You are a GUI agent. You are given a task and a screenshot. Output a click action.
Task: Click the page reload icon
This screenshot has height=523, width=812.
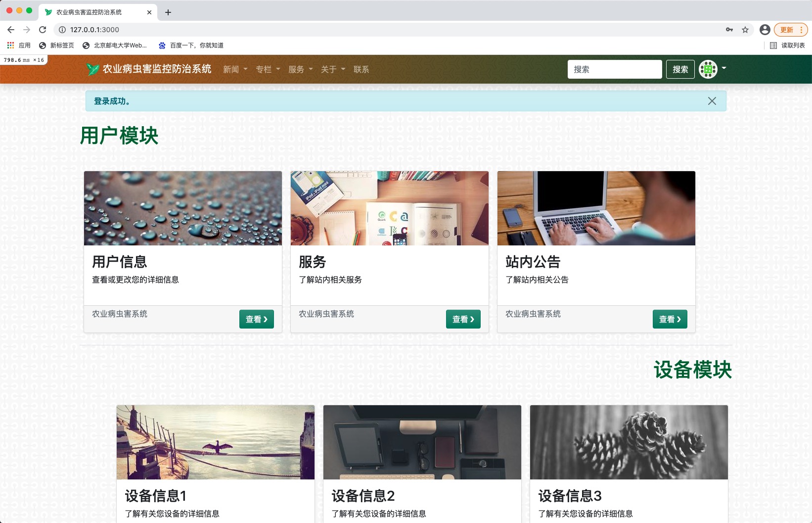[x=43, y=30]
